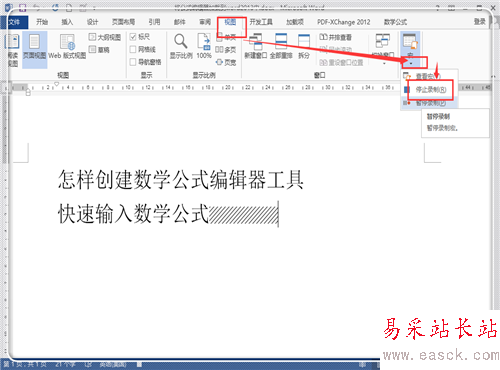Set zoom to 100%
500x370 pixels.
[204, 47]
